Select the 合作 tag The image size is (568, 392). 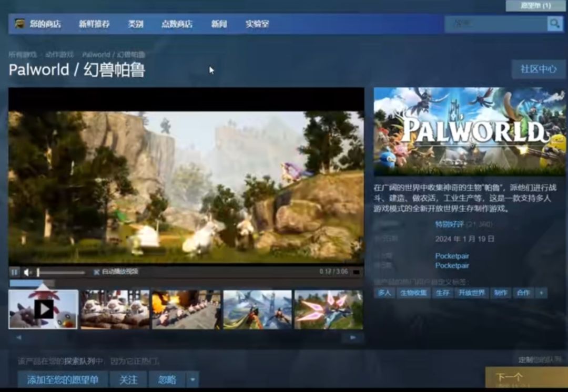[523, 293]
